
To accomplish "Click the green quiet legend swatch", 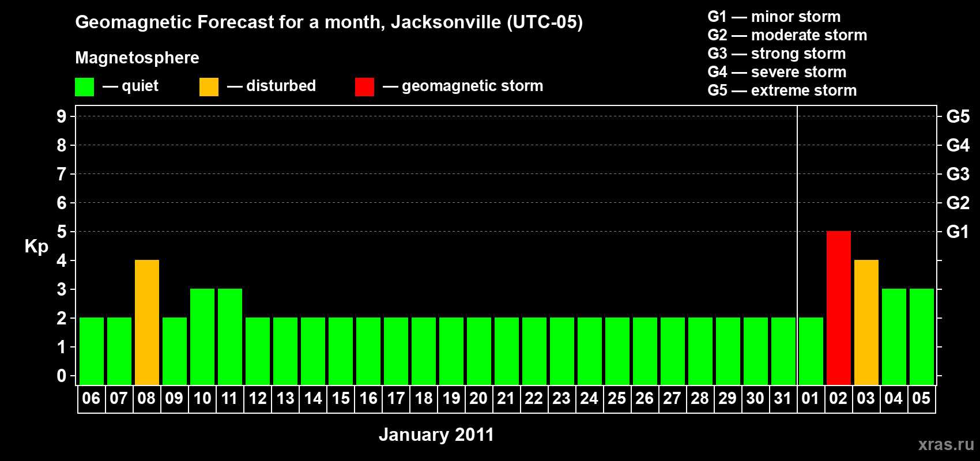I will [84, 87].
